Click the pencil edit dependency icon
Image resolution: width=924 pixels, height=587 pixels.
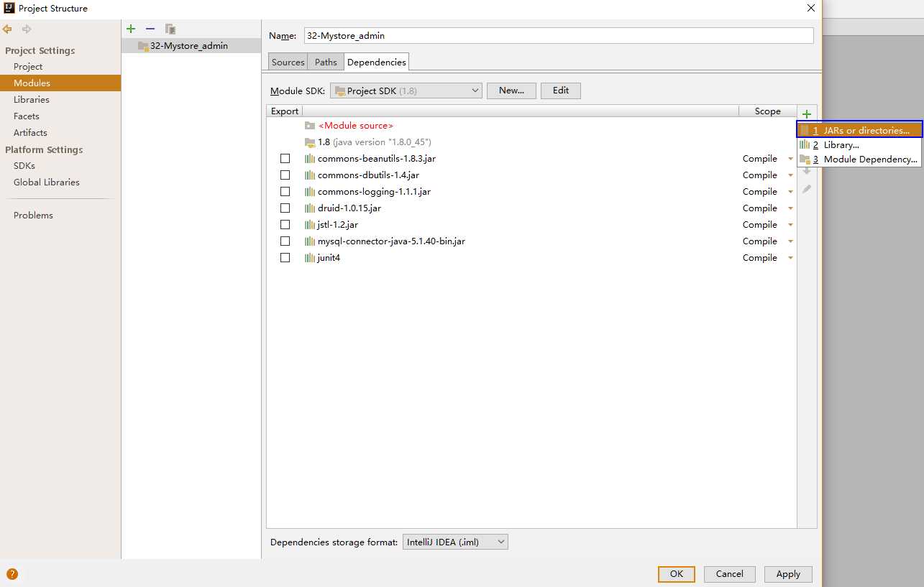[x=807, y=189]
